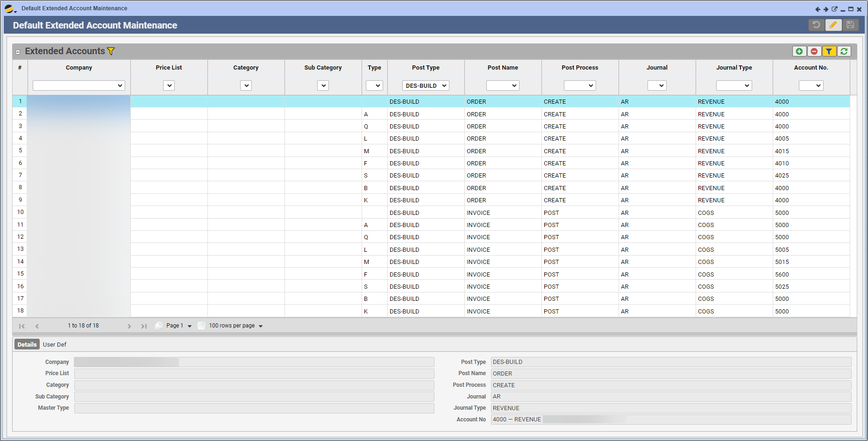The width and height of the screenshot is (868, 441).
Task: Click the green refresh grid icon
Action: 844,51
